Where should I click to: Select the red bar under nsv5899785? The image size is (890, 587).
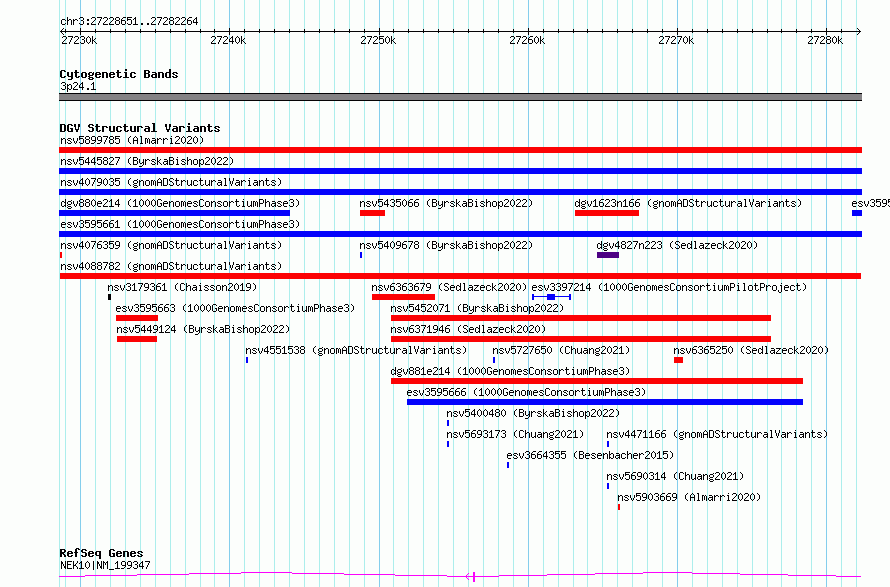460,150
